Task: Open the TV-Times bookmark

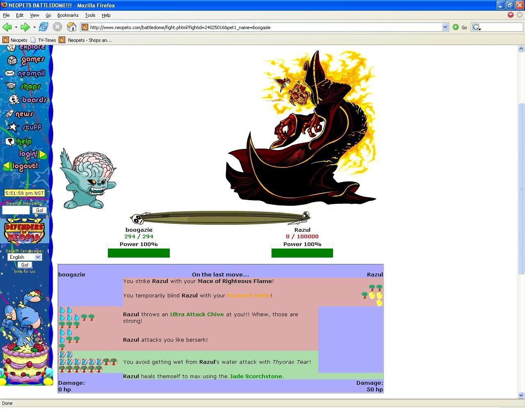Action: click(43, 40)
